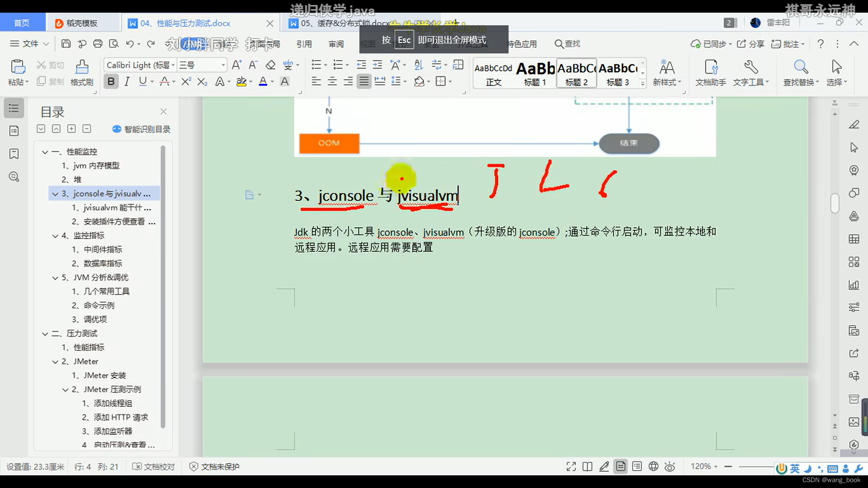This screenshot has width=868, height=488.
Task: Click the New Style AA icon
Action: point(667,67)
